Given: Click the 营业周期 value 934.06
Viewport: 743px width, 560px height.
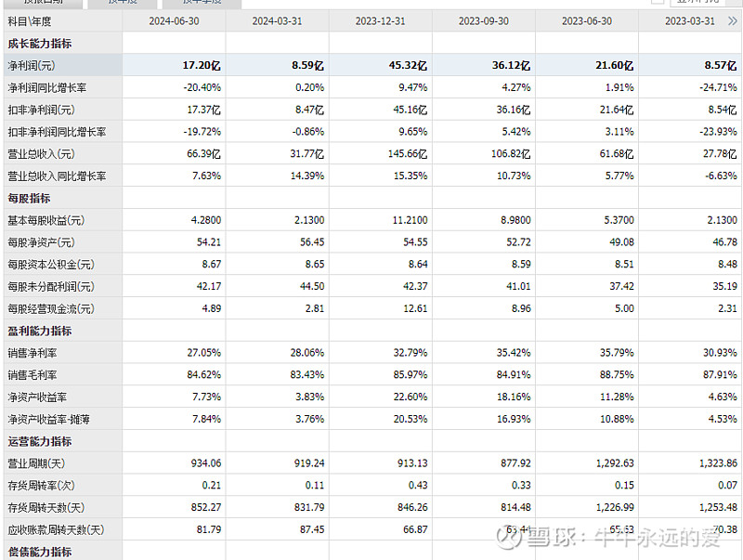Looking at the screenshot, I should (x=206, y=463).
